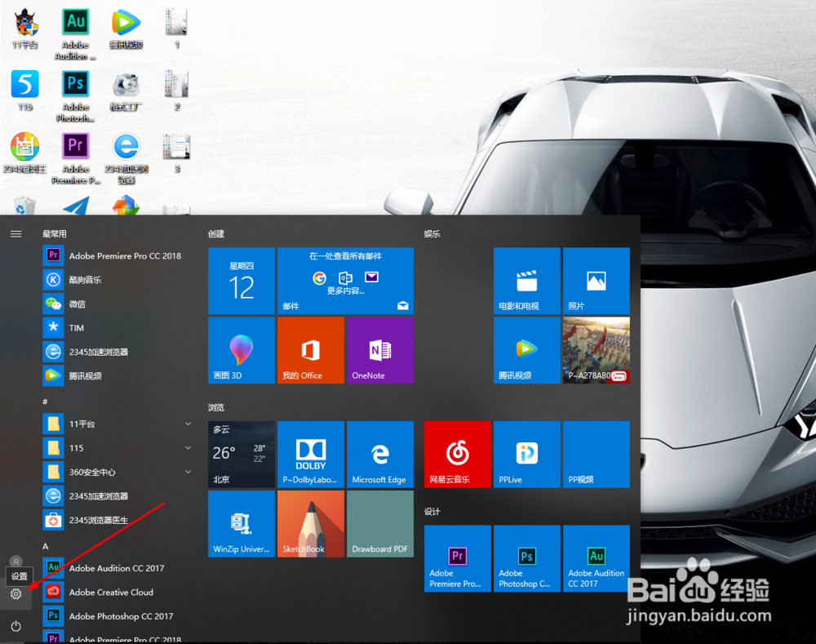Launch the Adobe Premiere Pro tile
The width and height of the screenshot is (816, 644).
(x=458, y=558)
